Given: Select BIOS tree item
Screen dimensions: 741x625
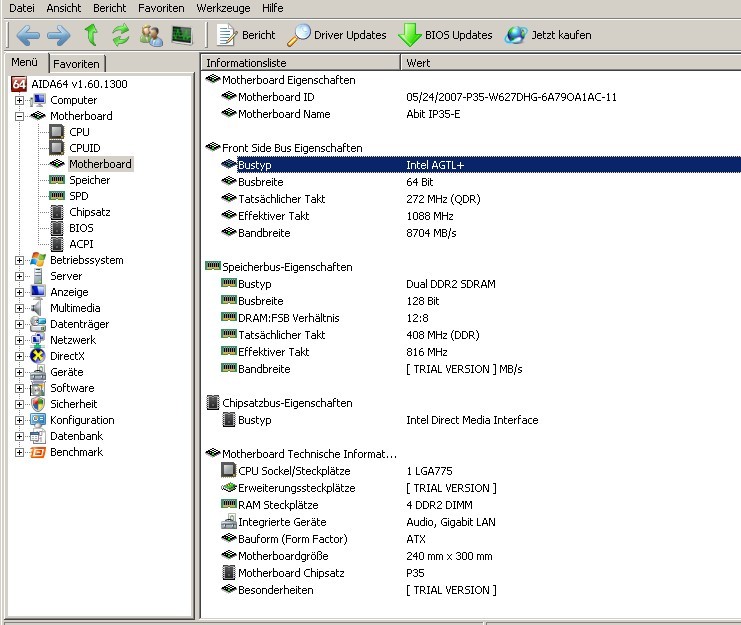Looking at the screenshot, I should 81,228.
